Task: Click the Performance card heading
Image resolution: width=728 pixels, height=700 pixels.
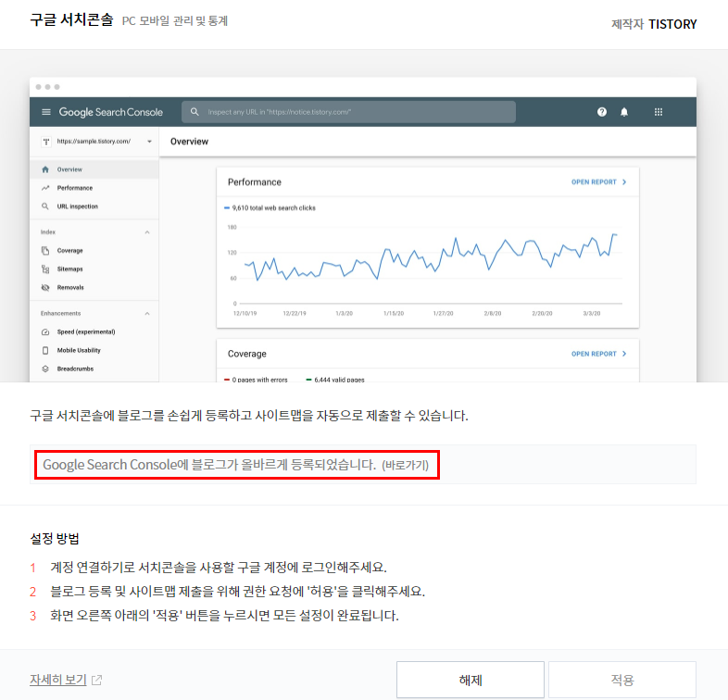Action: pyautogui.click(x=255, y=182)
